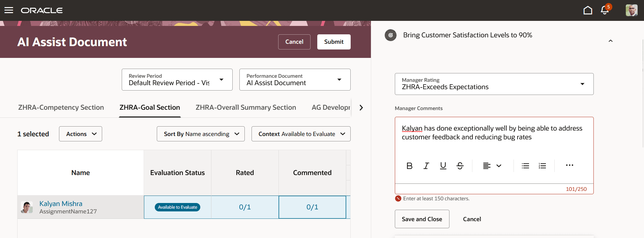The width and height of the screenshot is (644, 238).
Task: Open the Actions dropdown menu
Action: [x=81, y=134]
